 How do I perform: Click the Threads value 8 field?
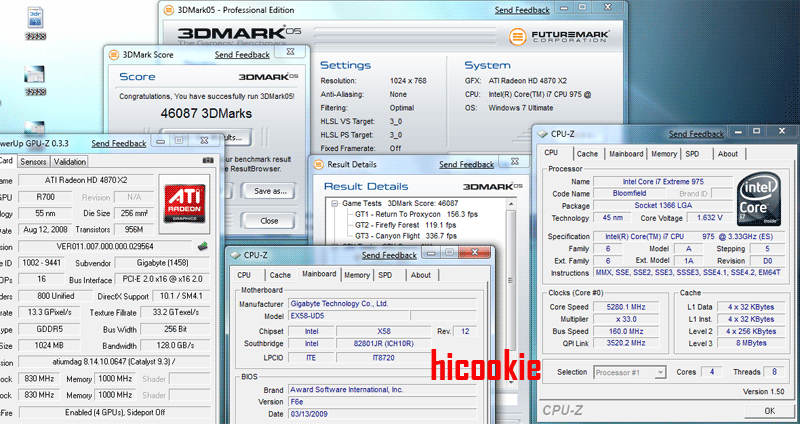coord(774,372)
